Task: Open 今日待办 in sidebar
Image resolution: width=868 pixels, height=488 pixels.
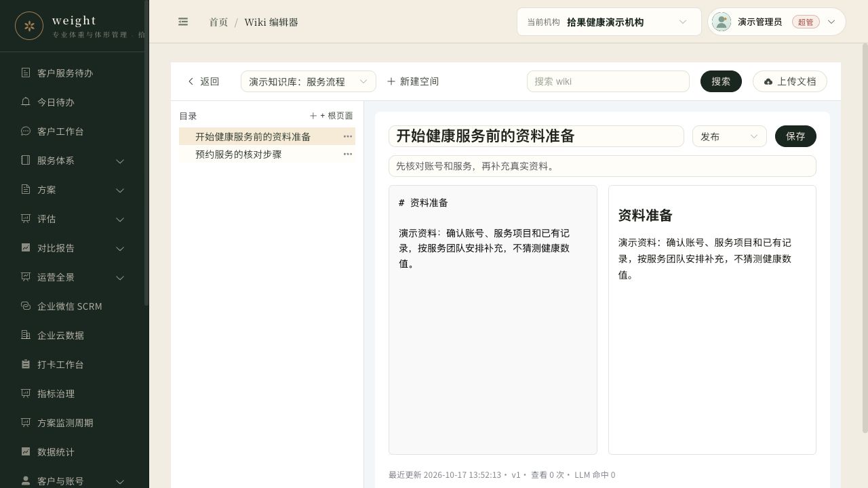Action: [x=73, y=102]
